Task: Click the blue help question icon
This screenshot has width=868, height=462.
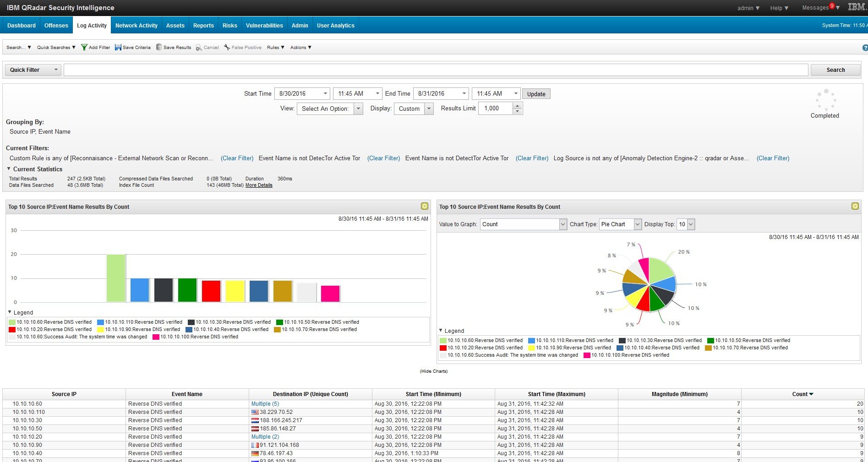Action: 865,48
